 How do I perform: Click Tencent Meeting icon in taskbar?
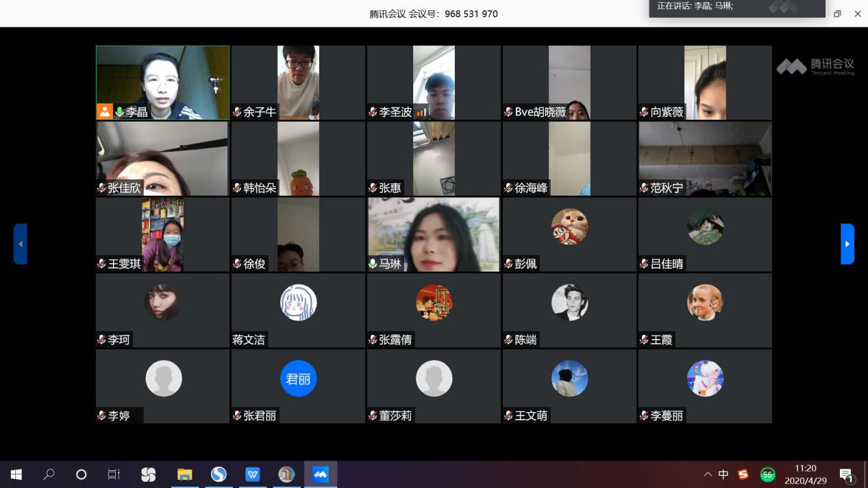click(320, 474)
